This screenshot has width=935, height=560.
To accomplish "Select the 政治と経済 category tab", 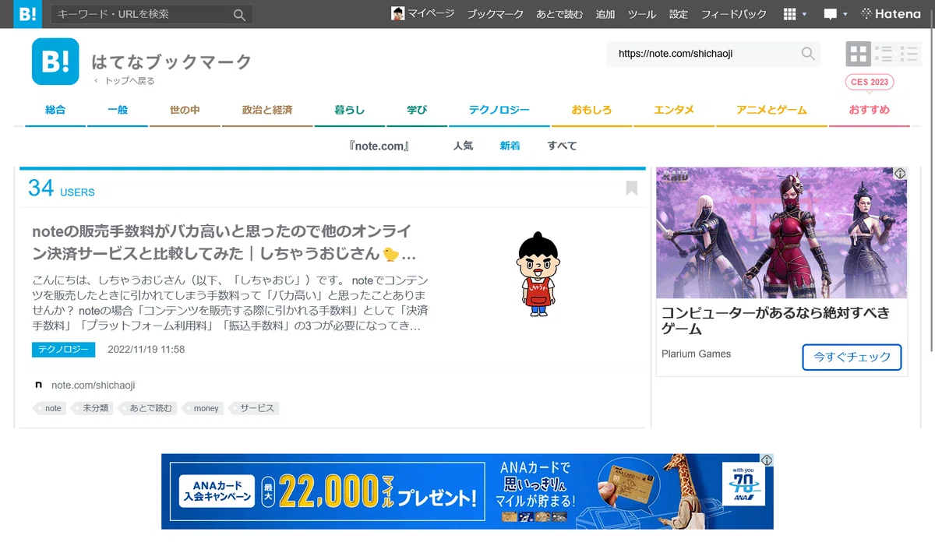I will click(x=267, y=110).
